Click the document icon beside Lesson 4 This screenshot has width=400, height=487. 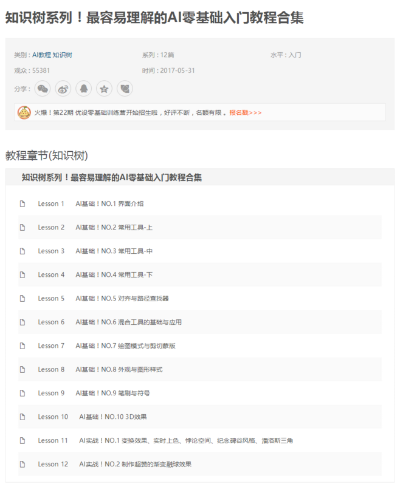[x=22, y=275]
